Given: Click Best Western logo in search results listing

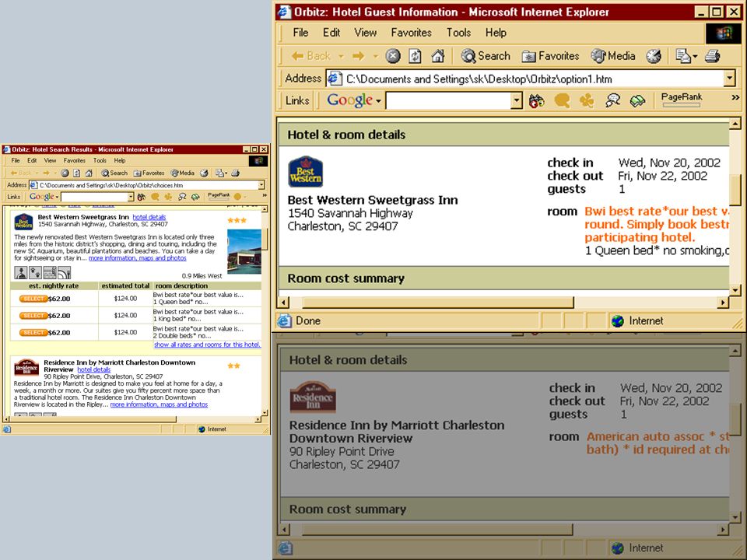Looking at the screenshot, I should click(x=23, y=222).
